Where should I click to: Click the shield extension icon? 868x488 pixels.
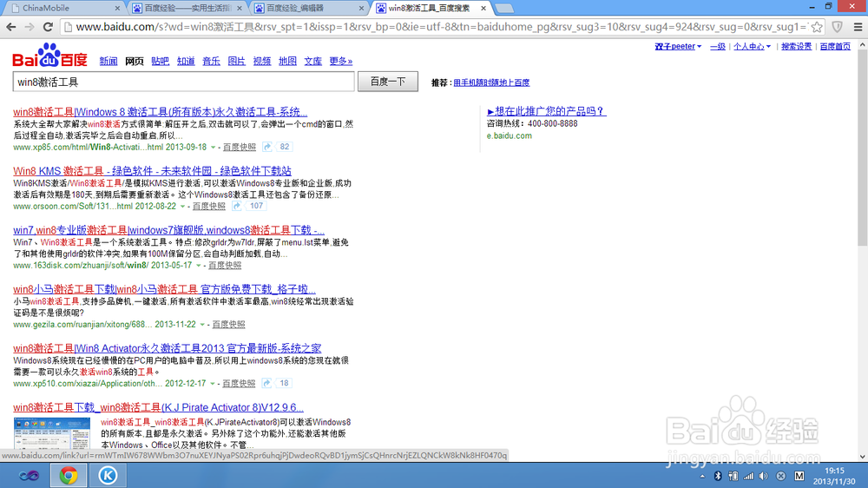pos(838,27)
